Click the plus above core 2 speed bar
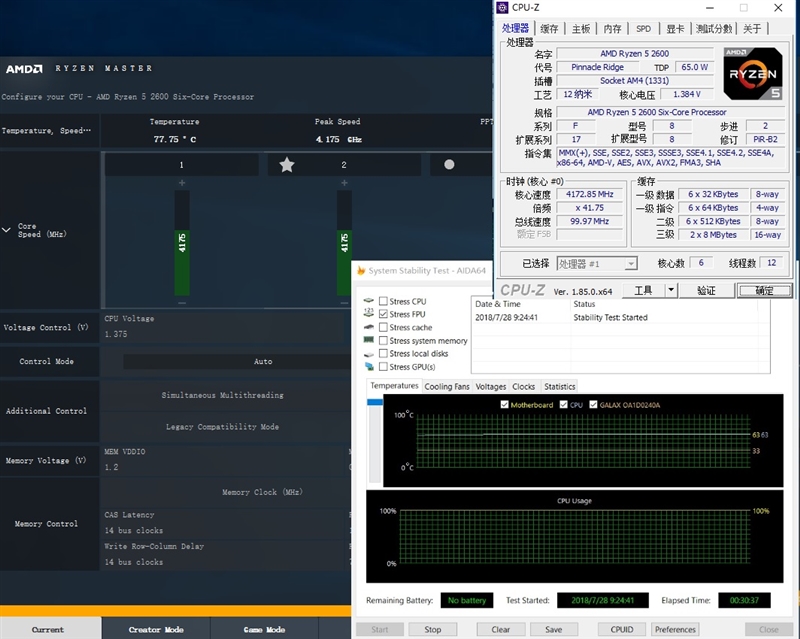 [x=344, y=183]
